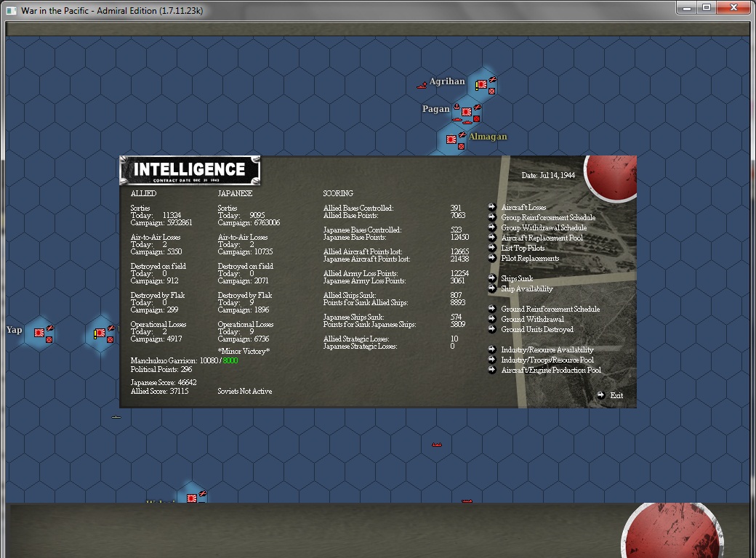Click arrow icon beside Industry/Troops/Resource Pool

pos(492,360)
